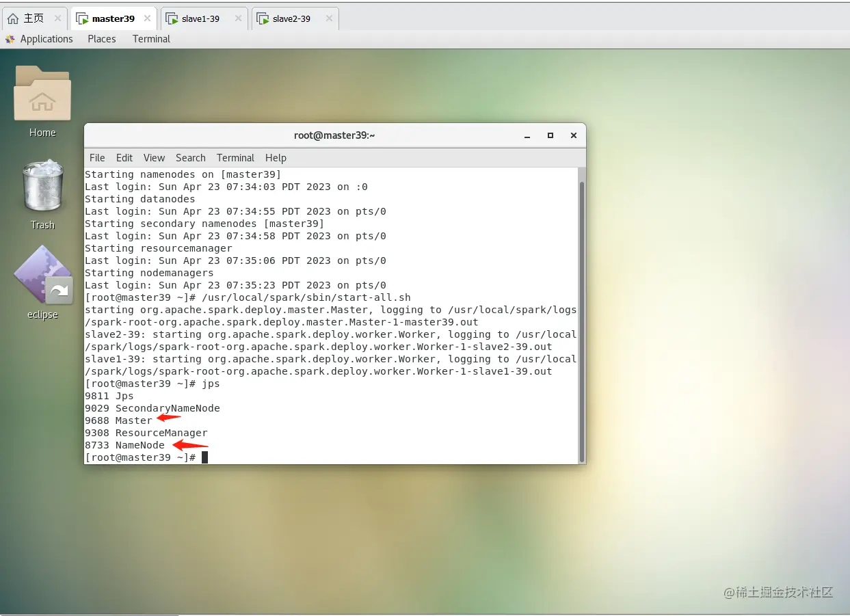
Task: Open the View menu in terminal window
Action: click(154, 157)
